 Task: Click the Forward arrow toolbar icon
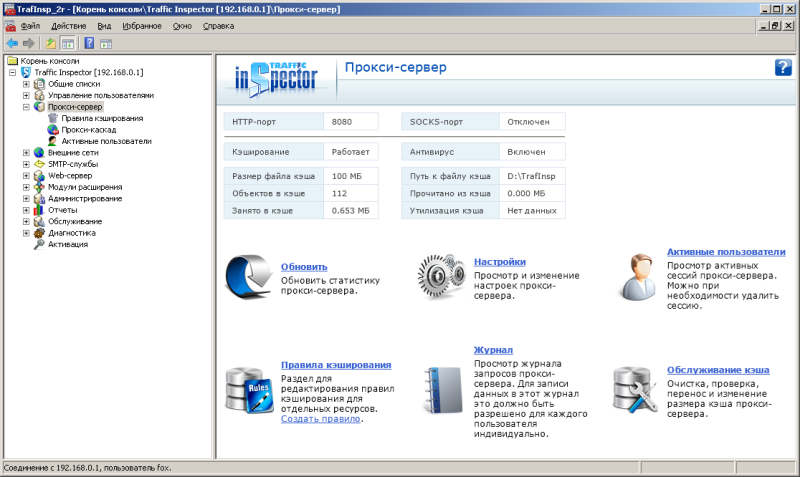[x=29, y=44]
